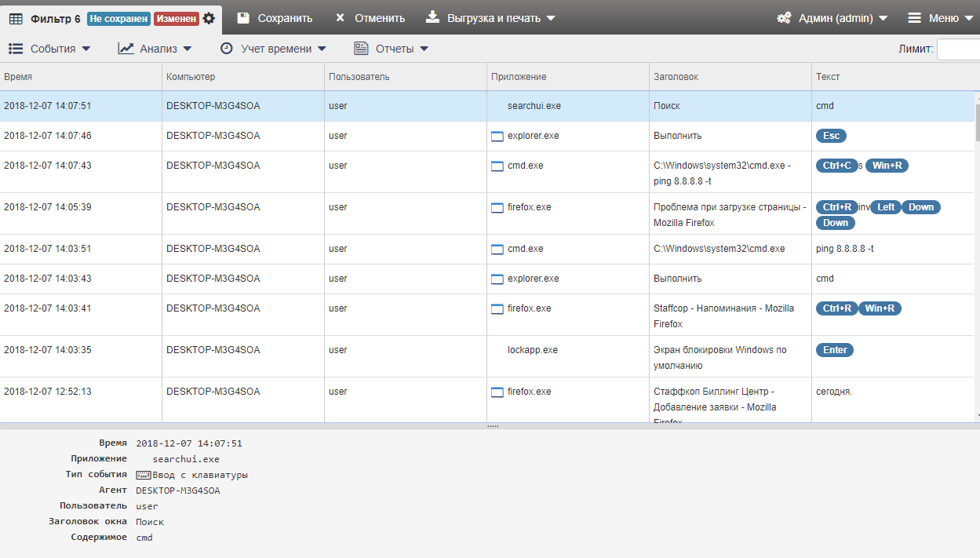Image resolution: width=980 pixels, height=558 pixels.
Task: Open the Меню hamburger dropdown
Action: pyautogui.click(x=938, y=18)
